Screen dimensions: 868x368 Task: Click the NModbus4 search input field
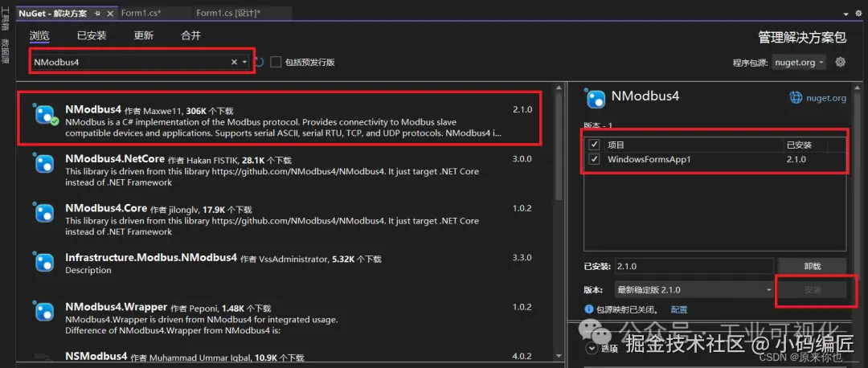130,62
